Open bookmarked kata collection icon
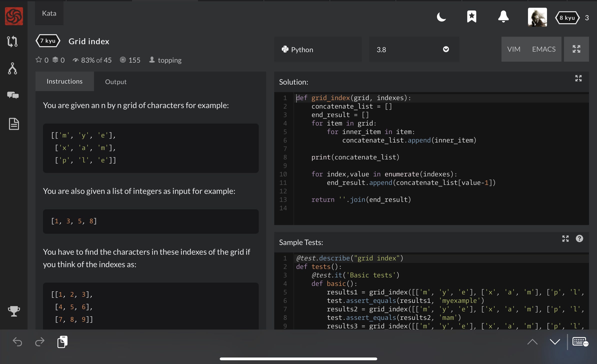This screenshot has width=597, height=364. pyautogui.click(x=471, y=17)
